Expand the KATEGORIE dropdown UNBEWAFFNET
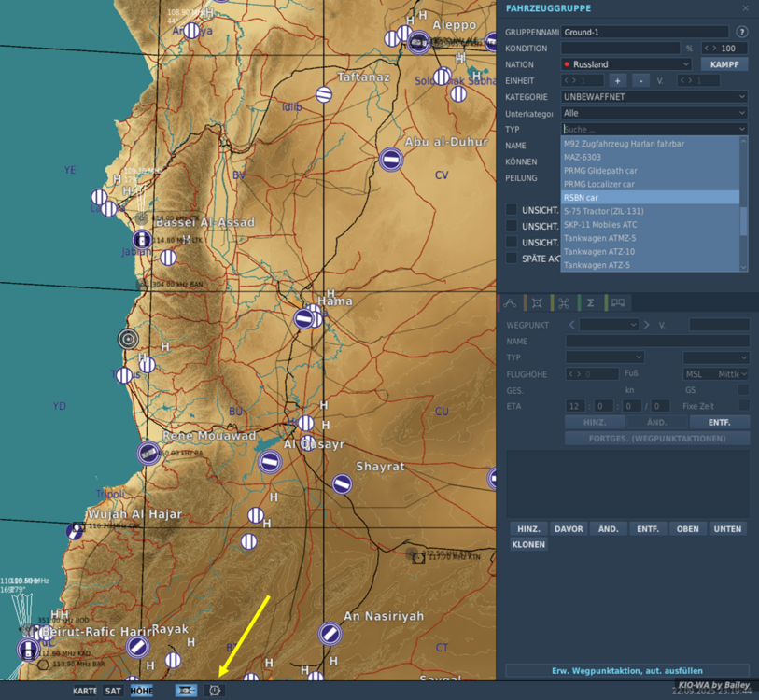The image size is (759, 700). click(x=654, y=97)
